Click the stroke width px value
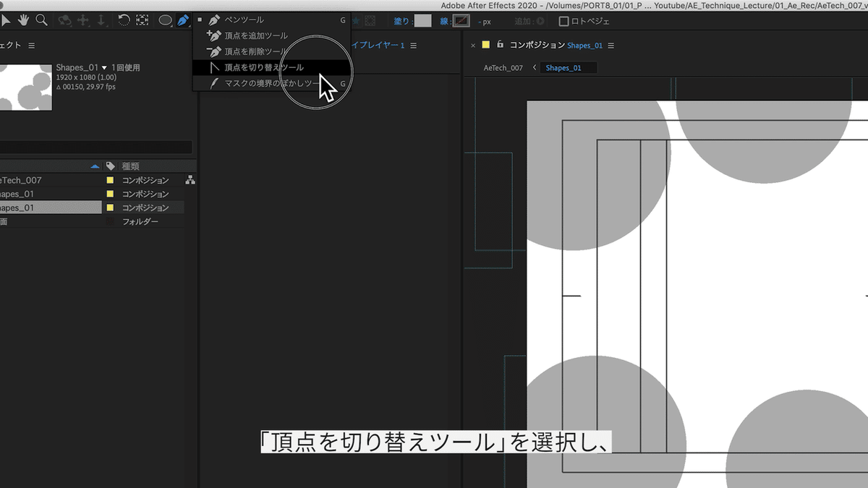Viewport: 868px width, 488px height. (x=485, y=22)
